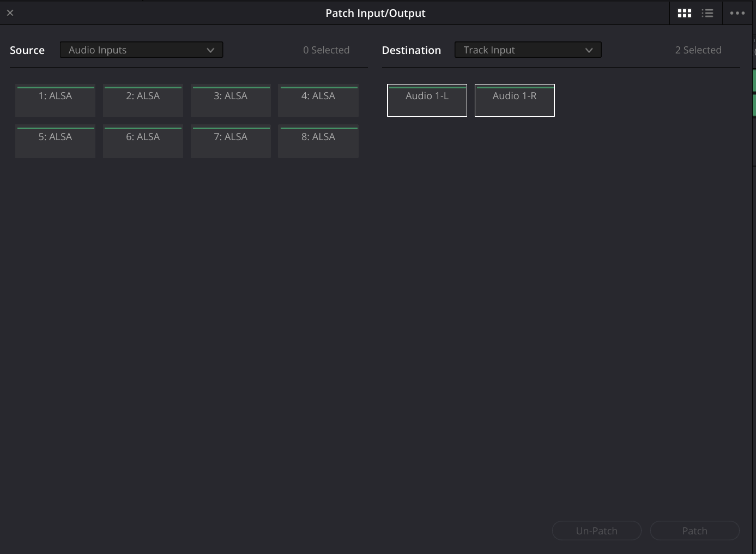Switch to grid view layout
Viewport: 756px width, 554px height.
[x=684, y=13]
